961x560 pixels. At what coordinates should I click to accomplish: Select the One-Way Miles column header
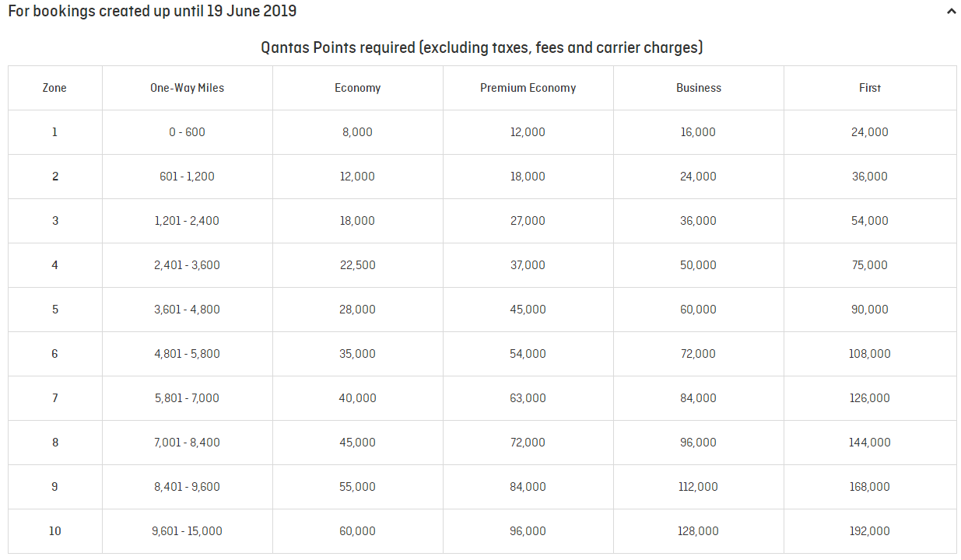[187, 88]
